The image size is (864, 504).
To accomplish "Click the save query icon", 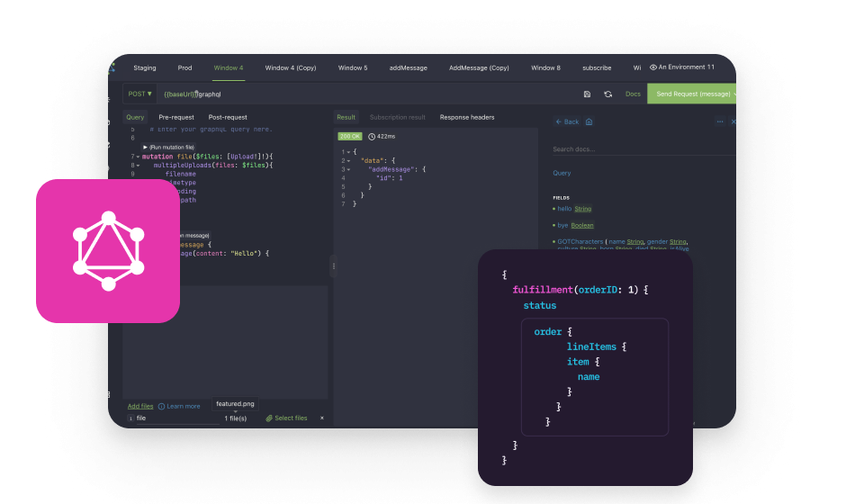I will pyautogui.click(x=587, y=94).
